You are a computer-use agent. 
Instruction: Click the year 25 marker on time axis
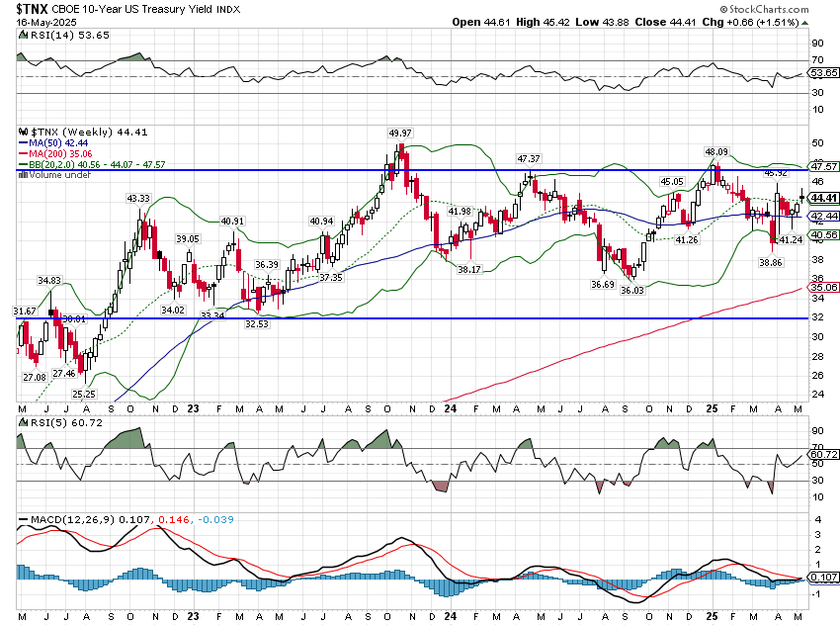point(714,407)
